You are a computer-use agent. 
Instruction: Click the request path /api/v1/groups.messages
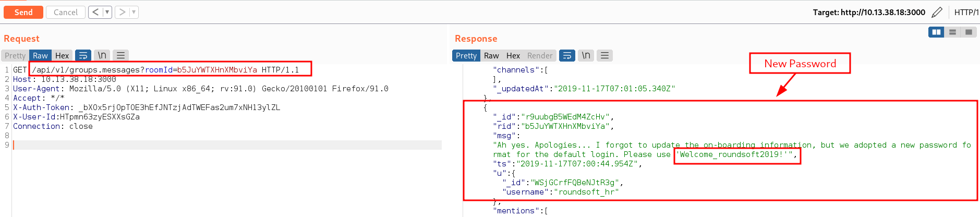pos(86,70)
